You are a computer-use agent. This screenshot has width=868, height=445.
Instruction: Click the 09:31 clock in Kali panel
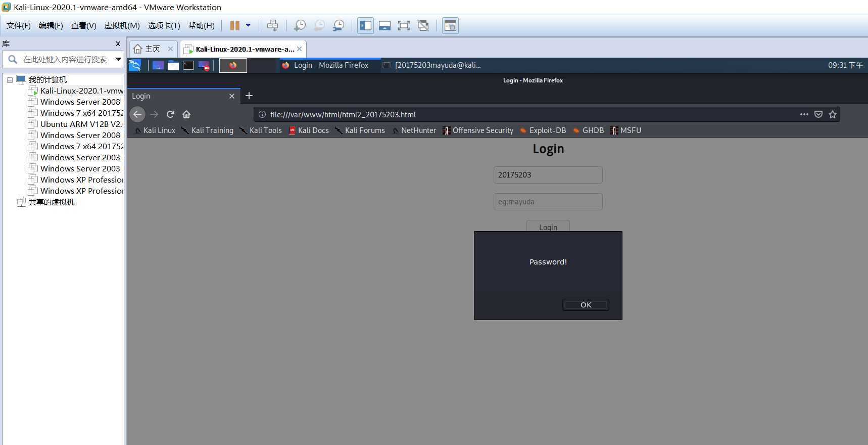845,65
